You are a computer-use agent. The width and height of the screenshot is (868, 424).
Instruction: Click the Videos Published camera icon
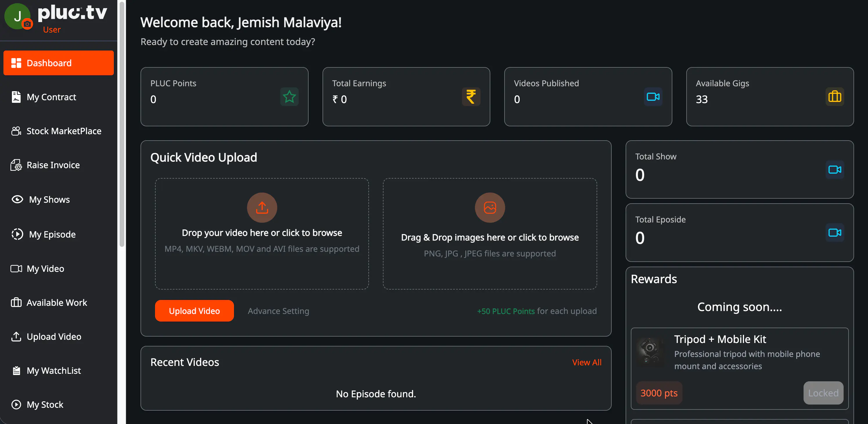(x=653, y=97)
